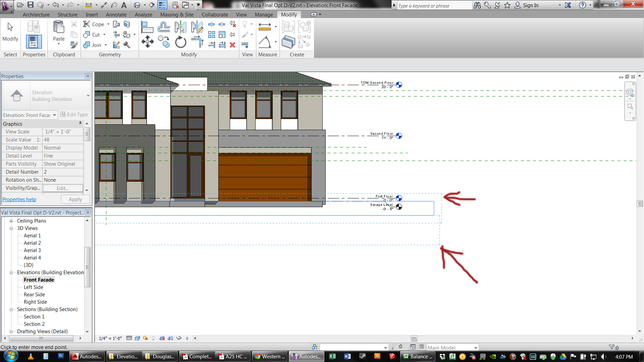Click the red Delete icon
The height and width of the screenshot is (362, 644).
(232, 45)
